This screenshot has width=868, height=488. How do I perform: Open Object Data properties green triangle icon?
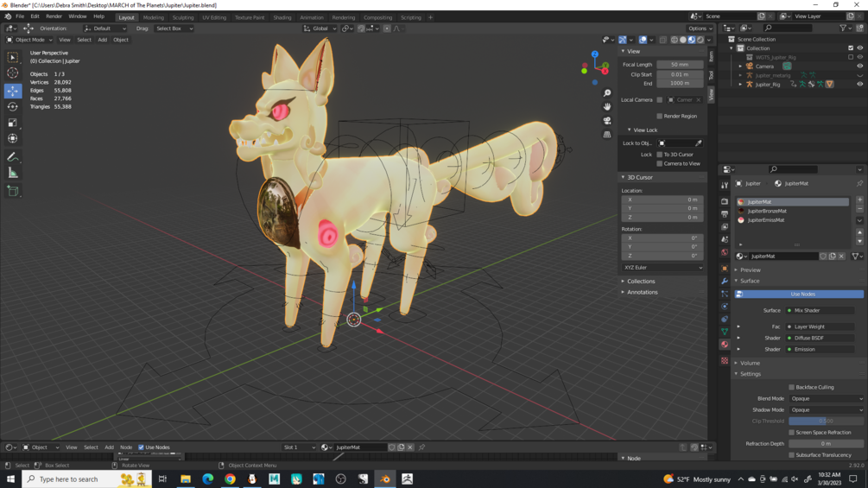pos(725,332)
